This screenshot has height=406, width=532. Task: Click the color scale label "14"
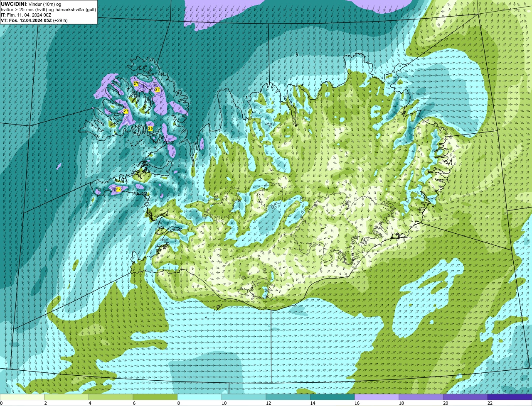point(313,403)
